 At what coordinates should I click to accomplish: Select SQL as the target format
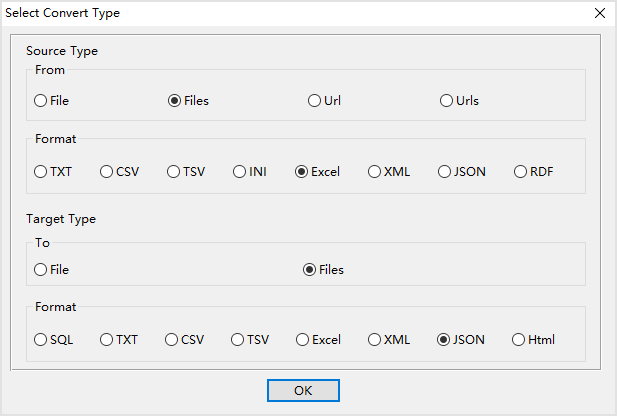tap(41, 340)
